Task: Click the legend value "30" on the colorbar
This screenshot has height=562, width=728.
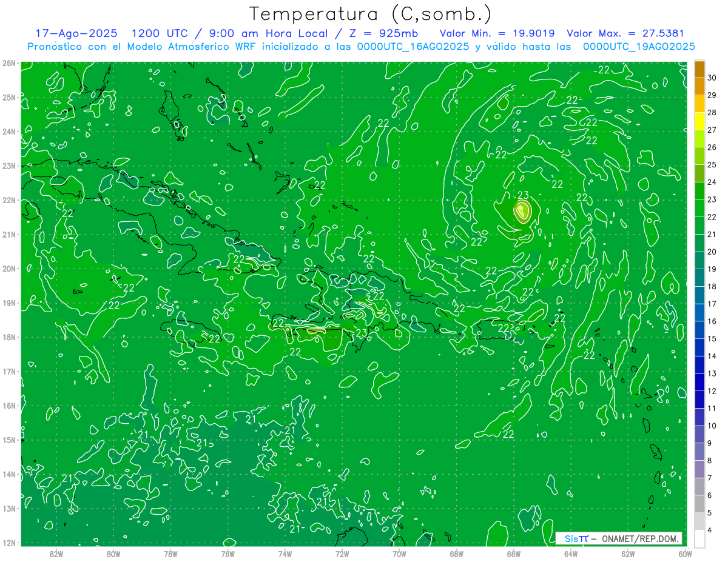Action: pos(712,78)
